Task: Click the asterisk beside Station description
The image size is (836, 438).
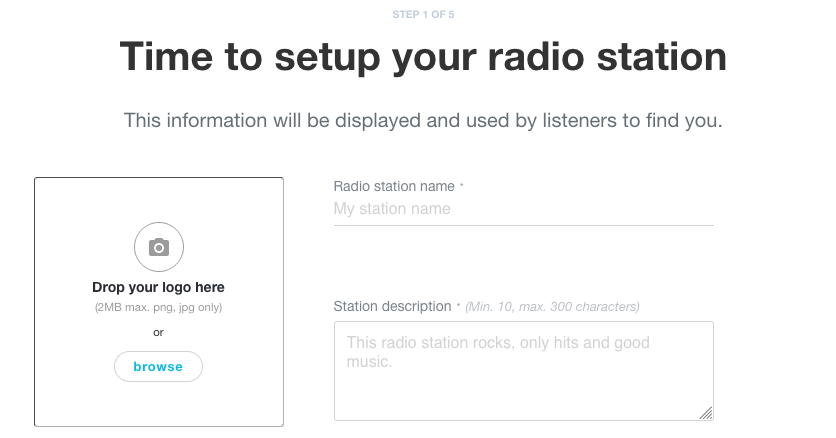Action: 458,305
